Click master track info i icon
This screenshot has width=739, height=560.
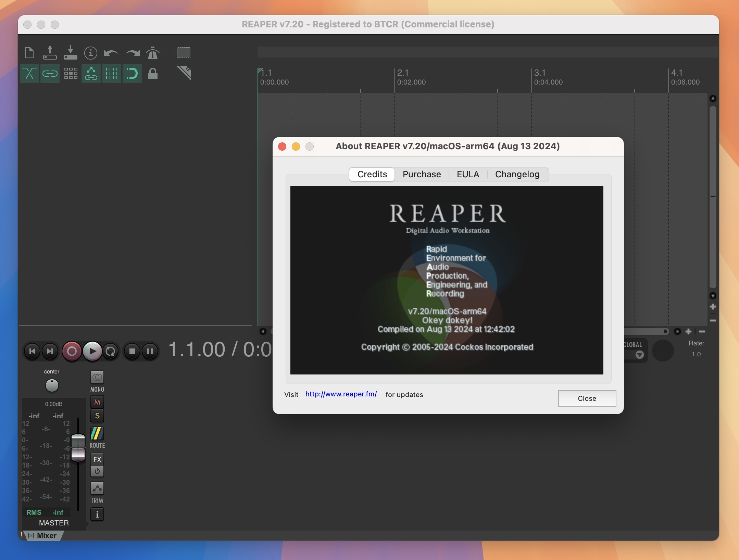point(97,514)
